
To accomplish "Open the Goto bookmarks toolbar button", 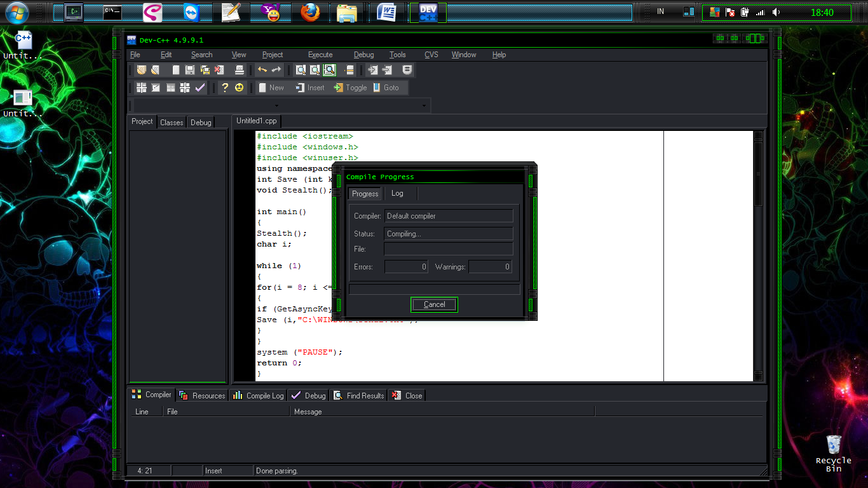I will pyautogui.click(x=386, y=88).
